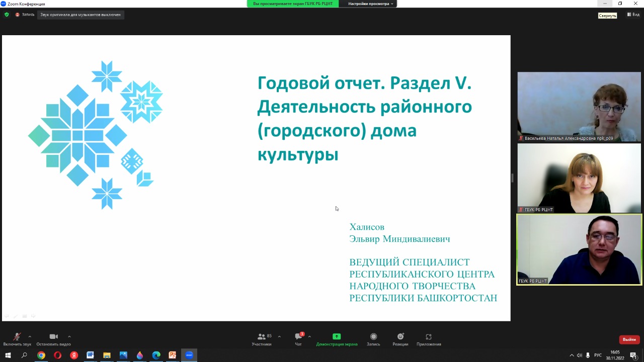
Task: Click green banner Вы просматриваете экран ГБУК РБ РЦНТ
Action: coord(293,4)
